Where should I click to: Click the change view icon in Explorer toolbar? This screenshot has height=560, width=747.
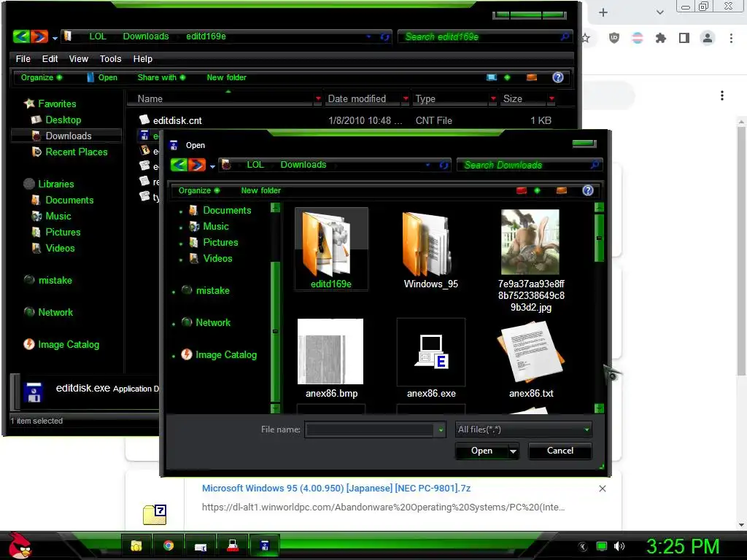492,77
